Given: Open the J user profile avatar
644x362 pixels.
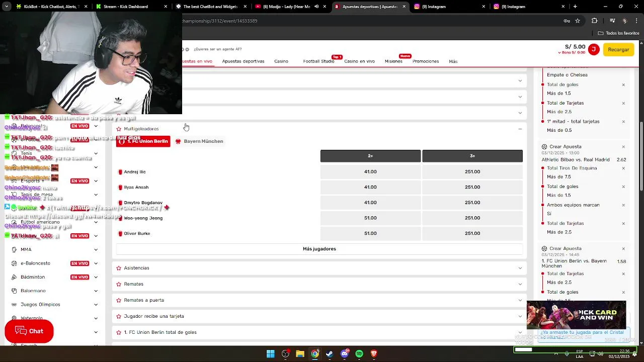Looking at the screenshot, I should pyautogui.click(x=594, y=49).
